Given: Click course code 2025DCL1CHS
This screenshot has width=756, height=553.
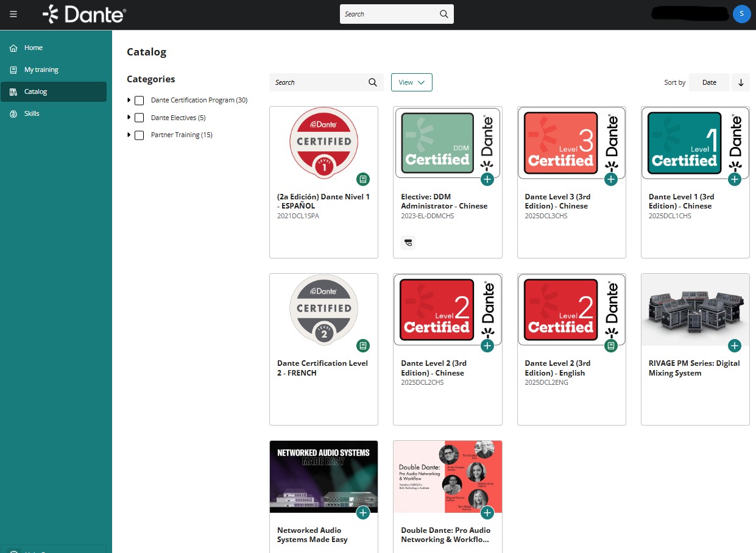Looking at the screenshot, I should point(670,216).
